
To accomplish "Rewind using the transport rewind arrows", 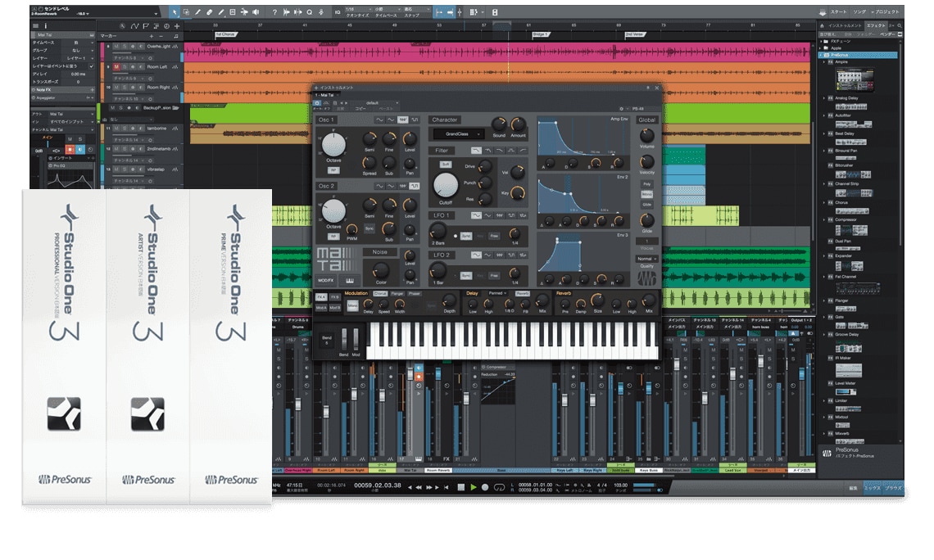I will (x=419, y=487).
